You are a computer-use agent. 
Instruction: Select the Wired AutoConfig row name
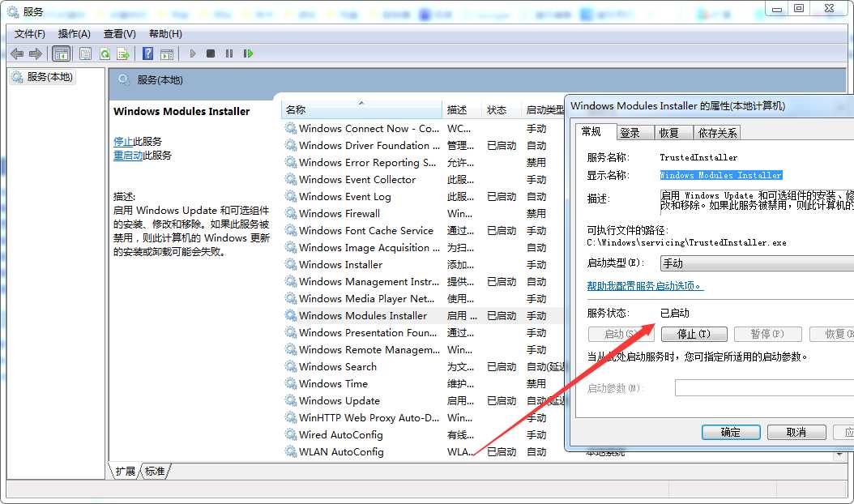coord(341,434)
